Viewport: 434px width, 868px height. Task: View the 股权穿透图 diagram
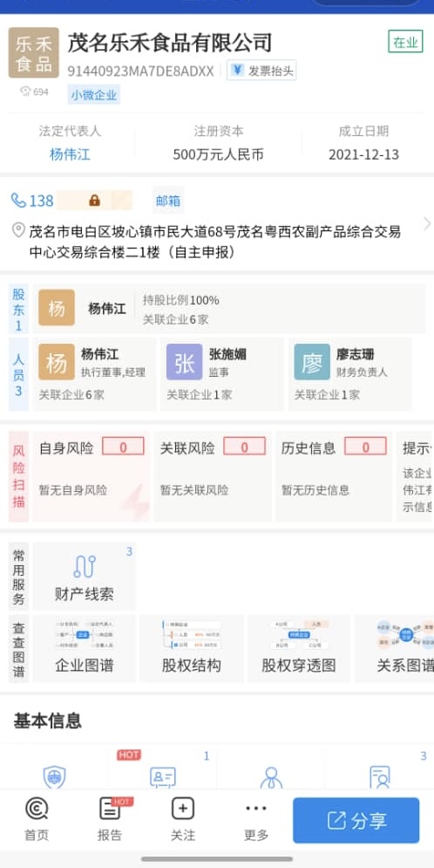coord(299,648)
